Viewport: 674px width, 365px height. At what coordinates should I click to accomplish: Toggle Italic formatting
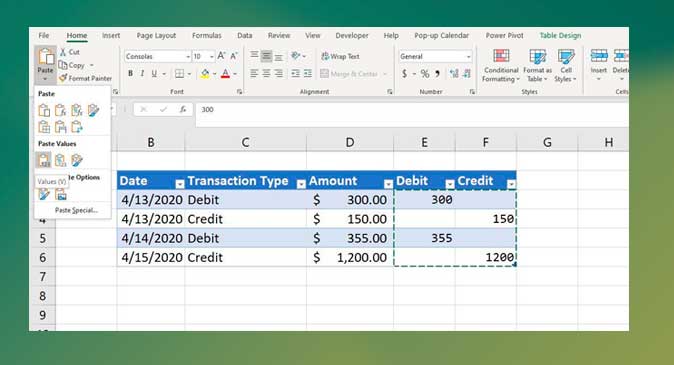[142, 74]
